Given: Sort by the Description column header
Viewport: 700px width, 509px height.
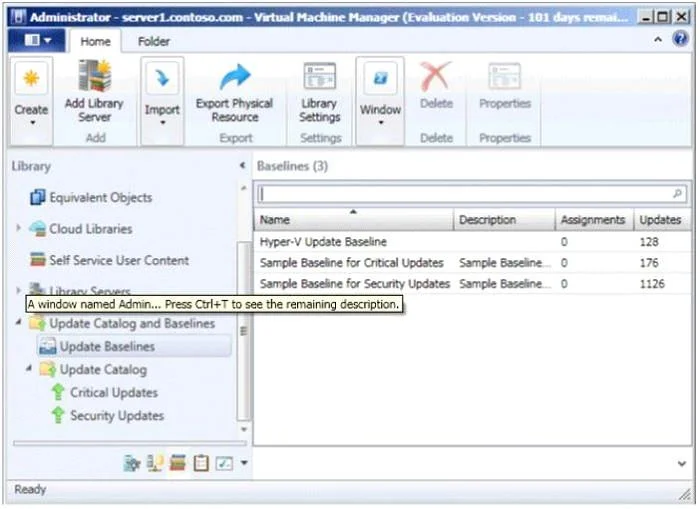Looking at the screenshot, I should coord(504,220).
